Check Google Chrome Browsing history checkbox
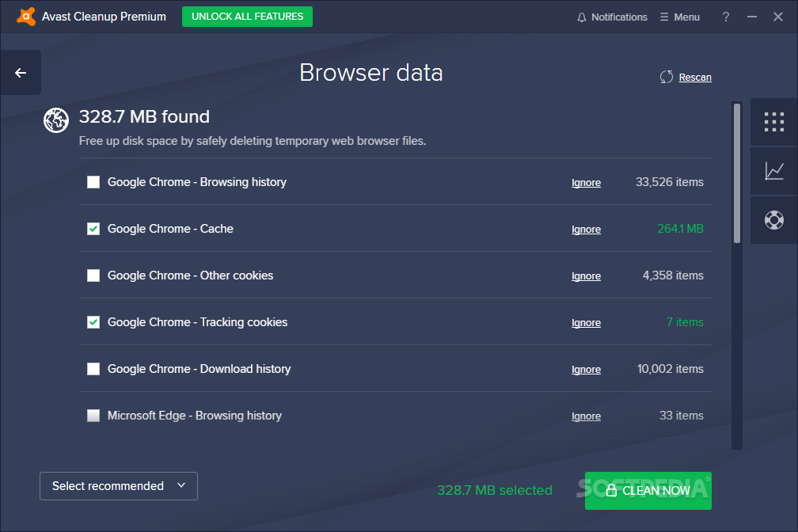798x532 pixels. 93,182
